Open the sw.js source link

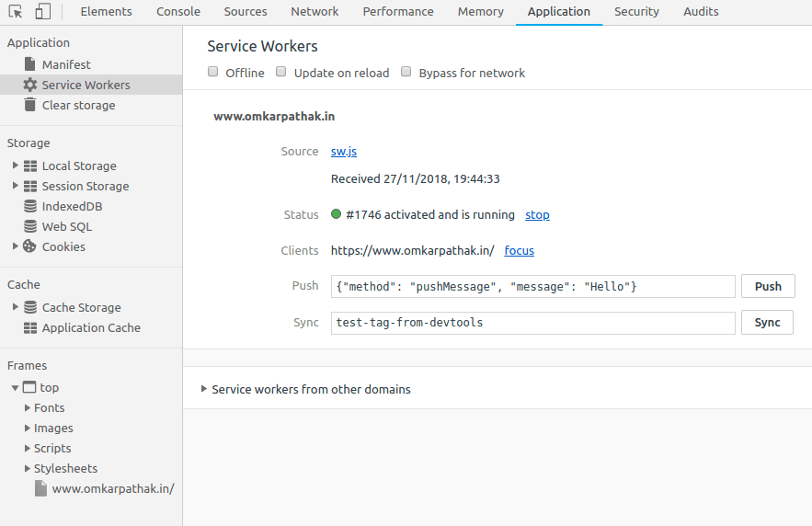click(x=343, y=152)
